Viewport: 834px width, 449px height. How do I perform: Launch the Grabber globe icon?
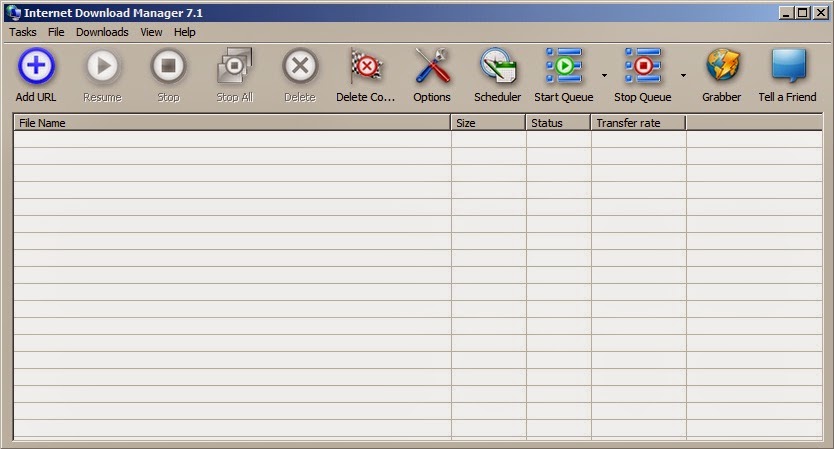pyautogui.click(x=722, y=66)
